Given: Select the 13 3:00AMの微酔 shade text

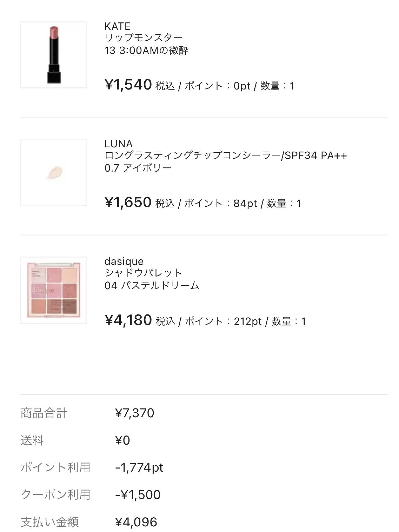Looking at the screenshot, I should pos(146,51).
